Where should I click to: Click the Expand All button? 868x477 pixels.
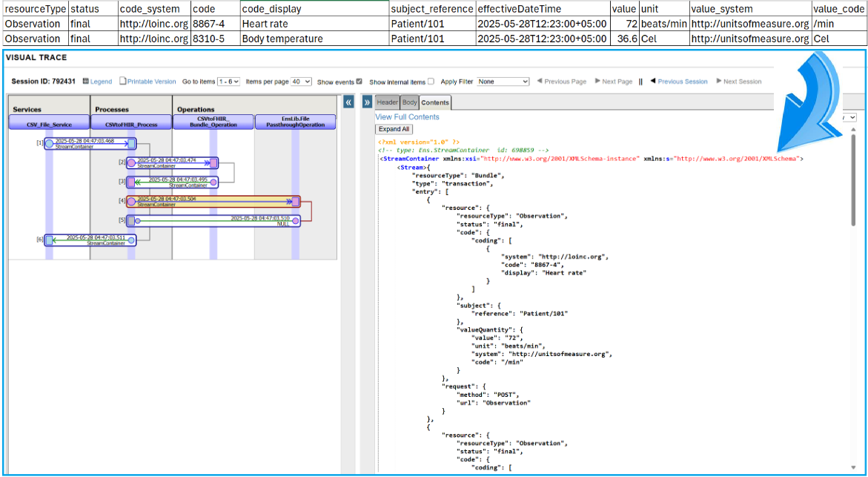pos(394,129)
